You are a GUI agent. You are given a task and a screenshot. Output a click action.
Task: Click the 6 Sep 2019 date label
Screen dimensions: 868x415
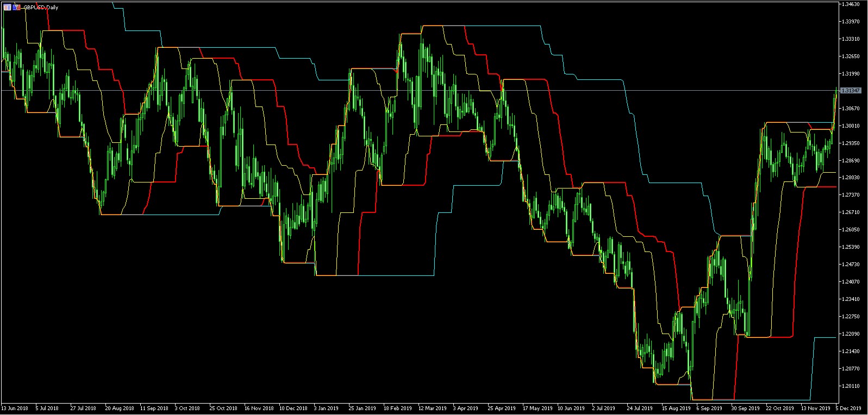tap(710, 408)
